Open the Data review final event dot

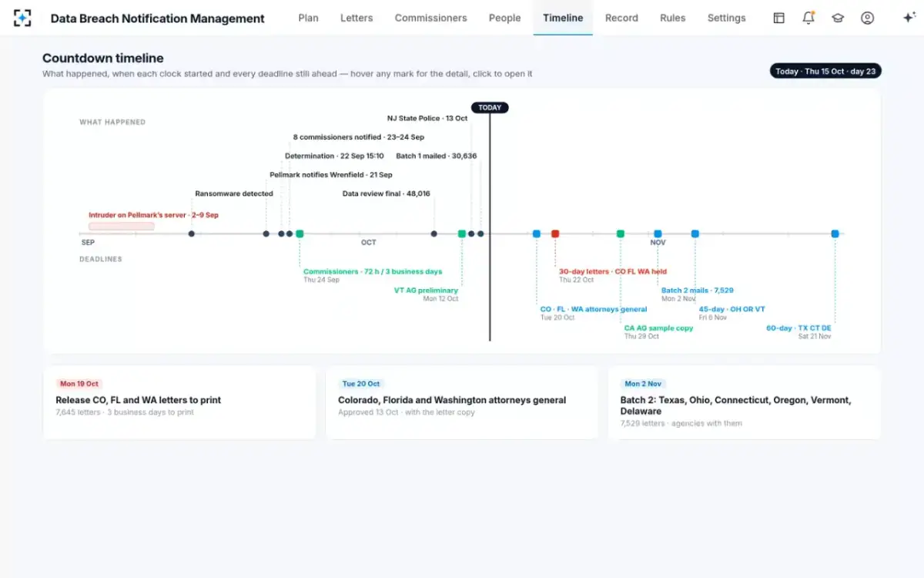click(434, 234)
